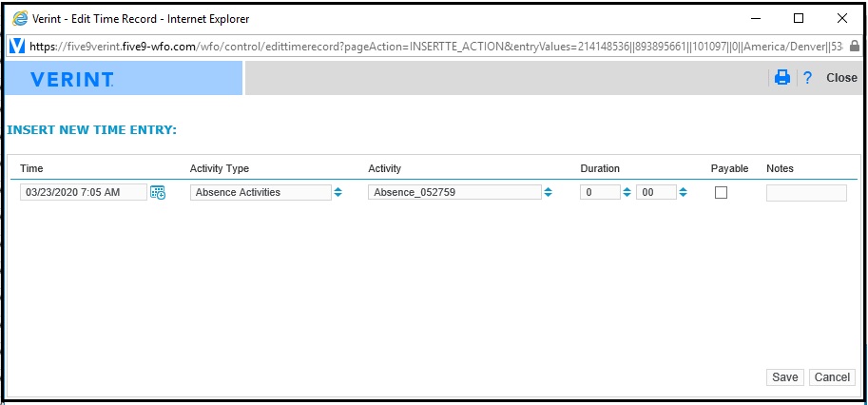Click the duration minutes field showing 00
The height and width of the screenshot is (405, 868).
tap(657, 193)
